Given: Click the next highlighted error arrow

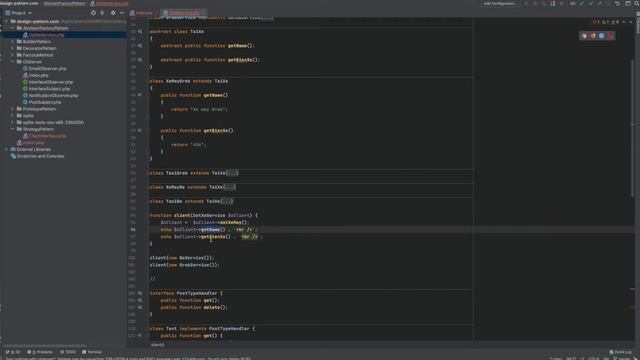Looking at the screenshot, I should tap(631, 22).
